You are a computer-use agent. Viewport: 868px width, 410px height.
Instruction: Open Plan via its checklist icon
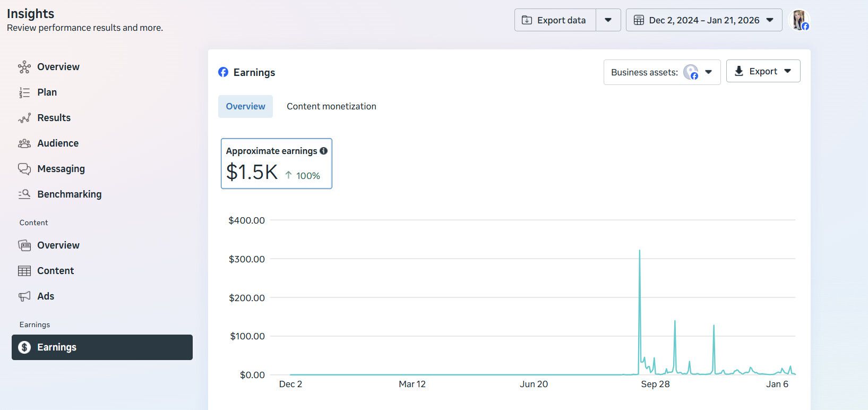pos(24,92)
